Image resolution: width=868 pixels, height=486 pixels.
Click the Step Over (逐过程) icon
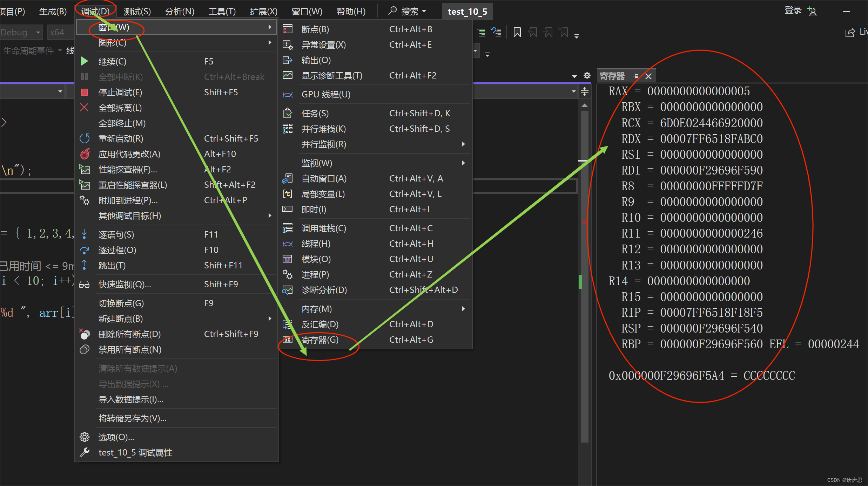tap(84, 250)
